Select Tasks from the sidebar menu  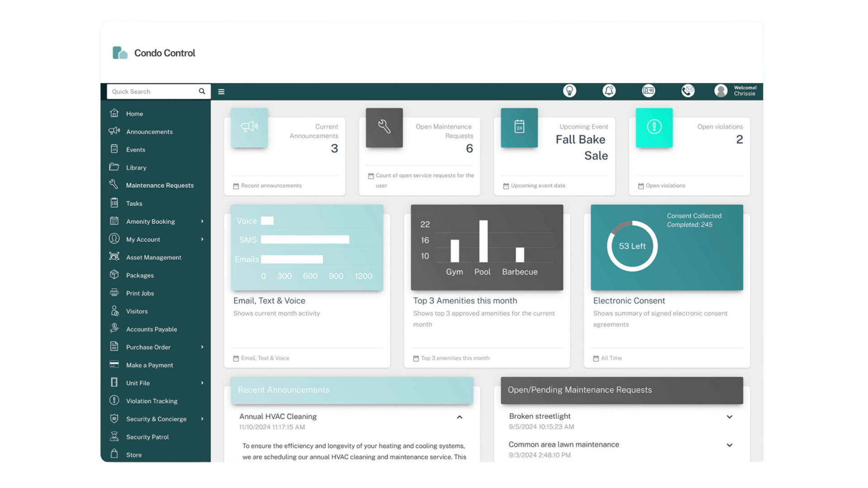(133, 203)
